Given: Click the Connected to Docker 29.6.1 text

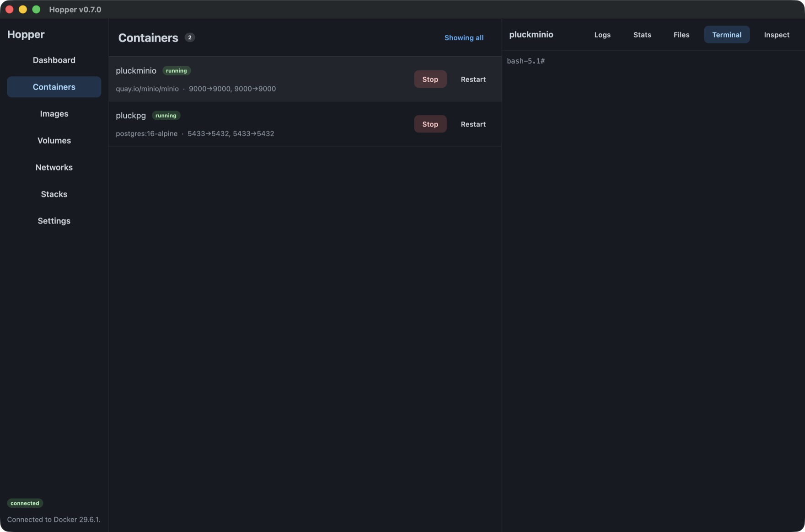Looking at the screenshot, I should coord(54,520).
